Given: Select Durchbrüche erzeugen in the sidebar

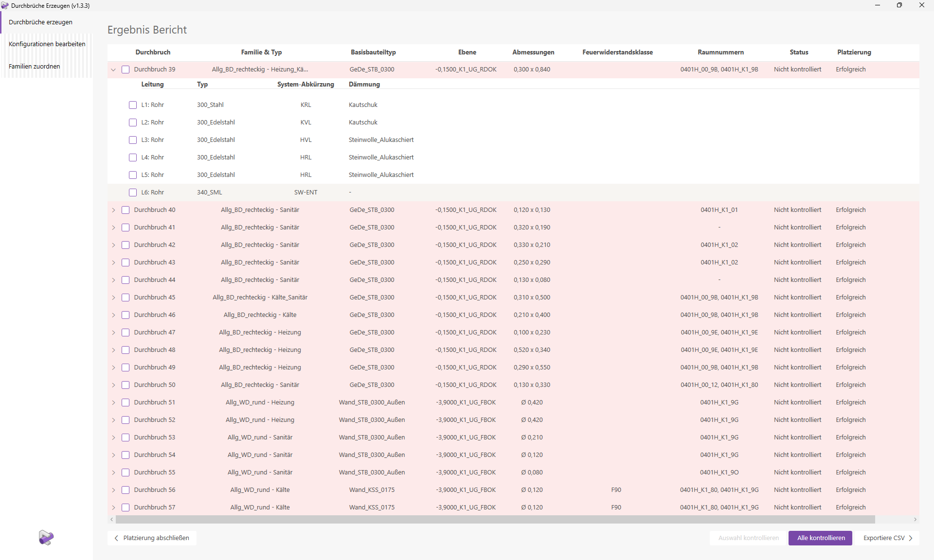Looking at the screenshot, I should pyautogui.click(x=40, y=22).
